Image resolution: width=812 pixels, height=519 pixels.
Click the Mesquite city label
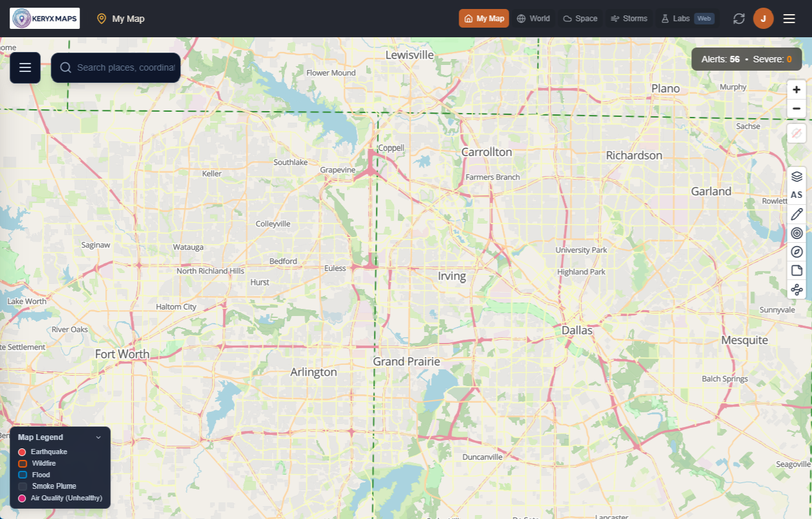click(745, 340)
